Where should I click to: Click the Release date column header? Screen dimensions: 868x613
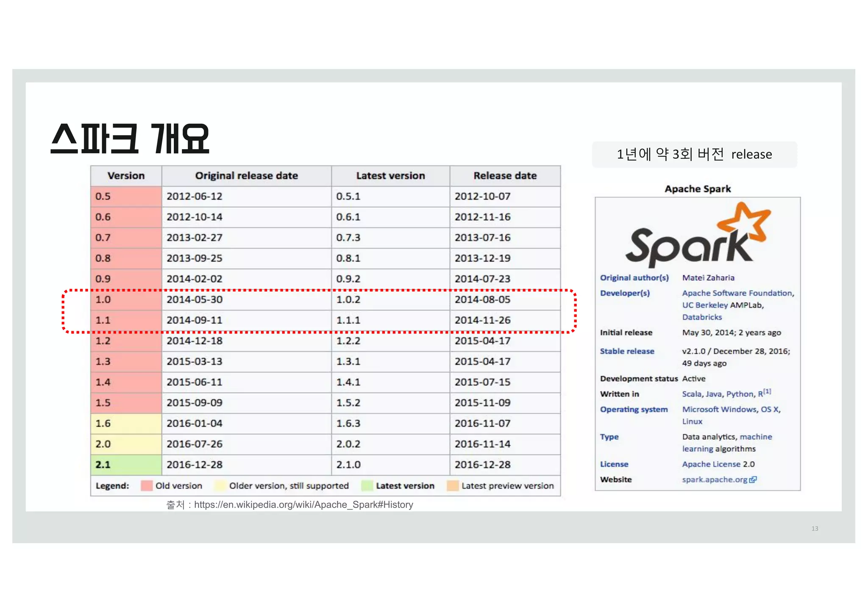tap(505, 176)
